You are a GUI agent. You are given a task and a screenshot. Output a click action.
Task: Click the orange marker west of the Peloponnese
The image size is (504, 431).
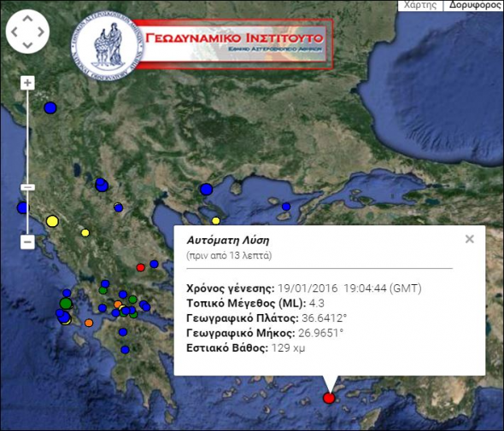click(89, 323)
